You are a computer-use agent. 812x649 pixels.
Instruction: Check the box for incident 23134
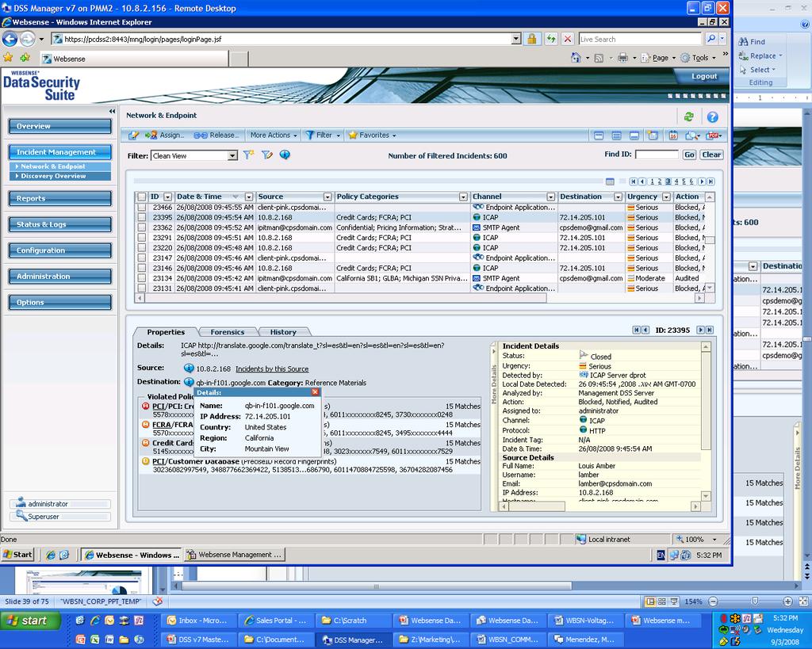(x=141, y=278)
